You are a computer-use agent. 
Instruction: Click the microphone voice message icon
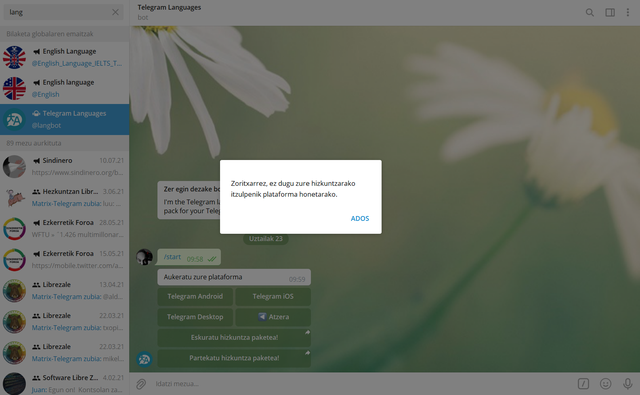[627, 384]
